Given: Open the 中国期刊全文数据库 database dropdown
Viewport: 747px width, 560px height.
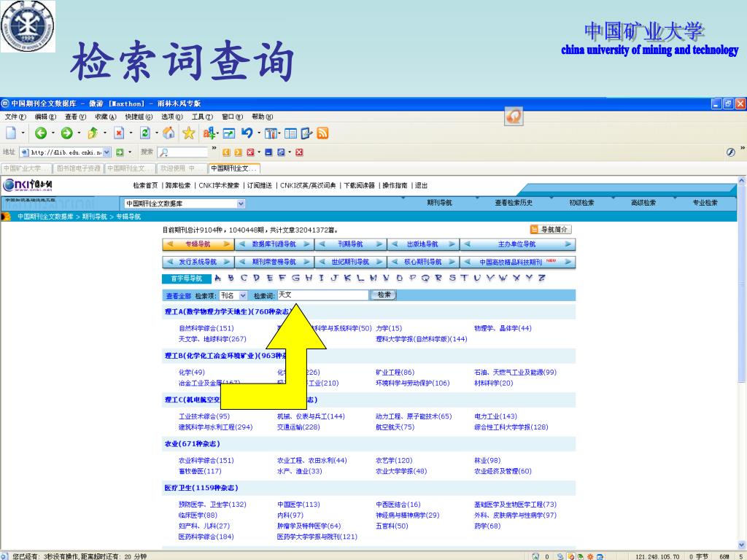Looking at the screenshot, I should click(x=241, y=204).
